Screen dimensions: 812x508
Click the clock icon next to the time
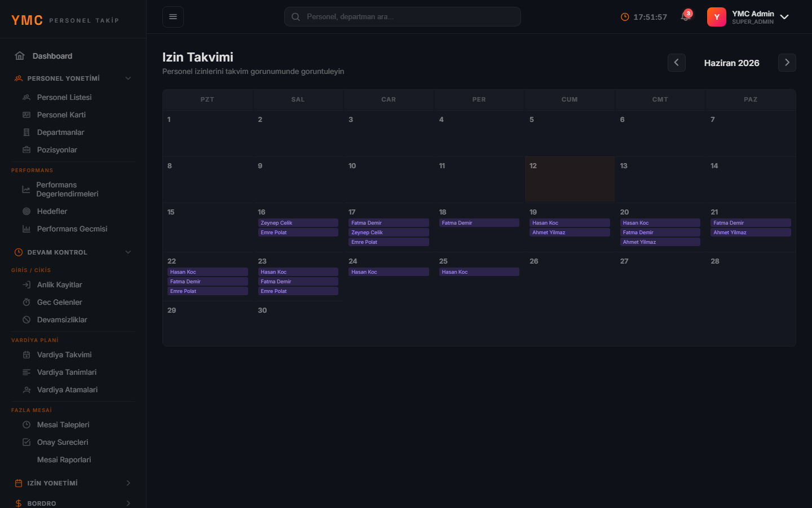point(625,17)
